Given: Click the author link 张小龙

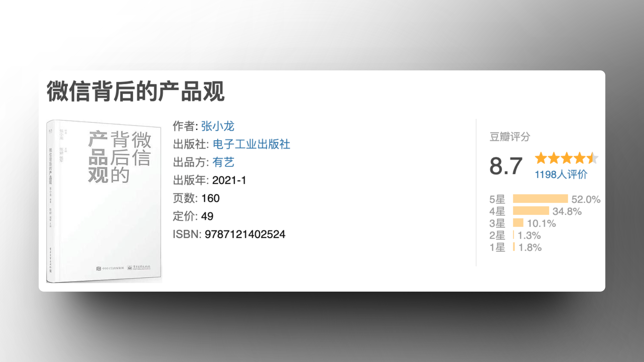Looking at the screenshot, I should point(217,127).
